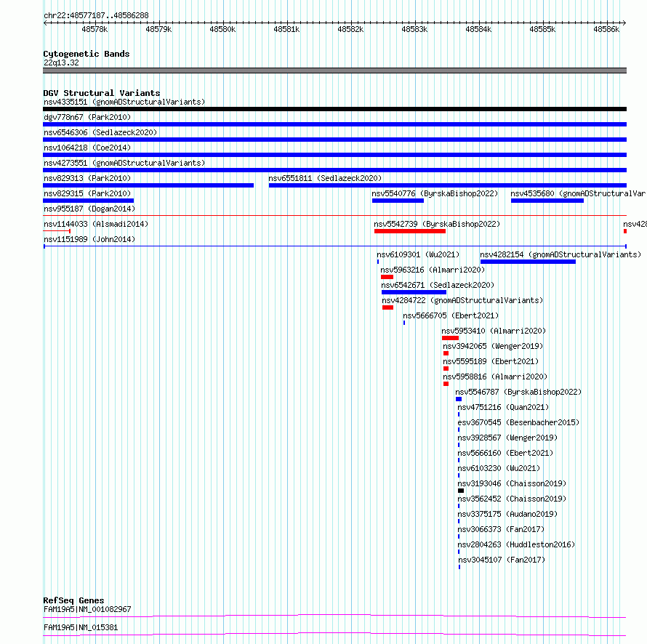The image size is (647, 644).
Task: Click blue bar under nsv4535680
Action: (547, 201)
